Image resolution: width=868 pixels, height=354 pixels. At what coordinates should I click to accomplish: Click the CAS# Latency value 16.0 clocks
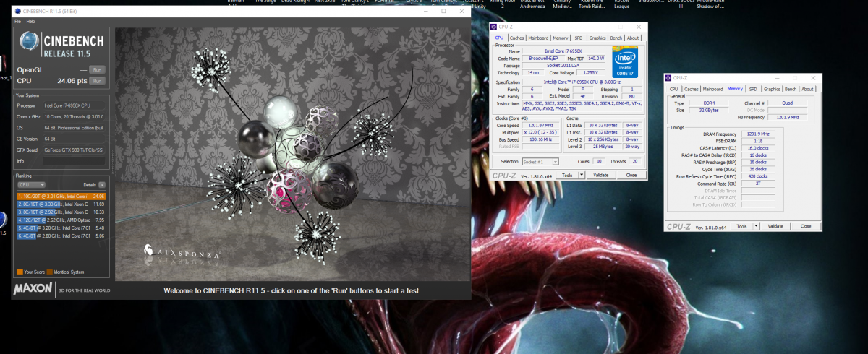tap(757, 147)
